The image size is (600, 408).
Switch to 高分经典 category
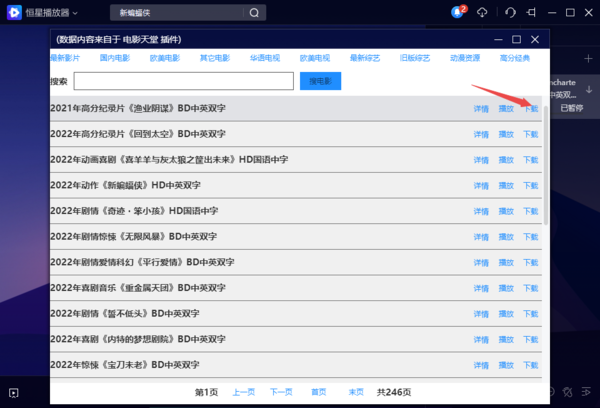pyautogui.click(x=515, y=58)
